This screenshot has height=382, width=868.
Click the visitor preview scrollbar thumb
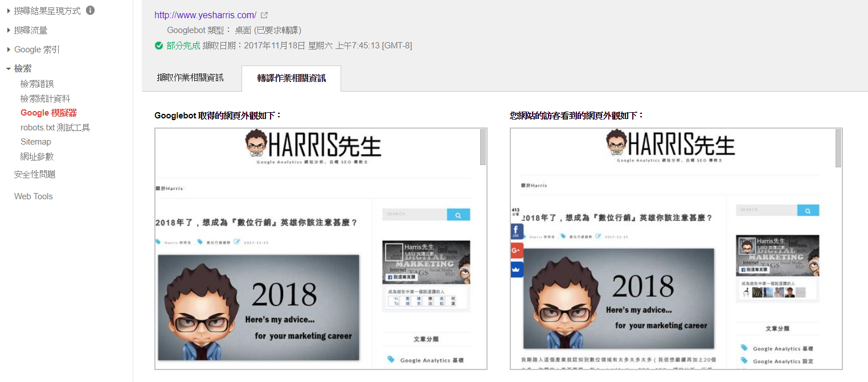pyautogui.click(x=838, y=148)
